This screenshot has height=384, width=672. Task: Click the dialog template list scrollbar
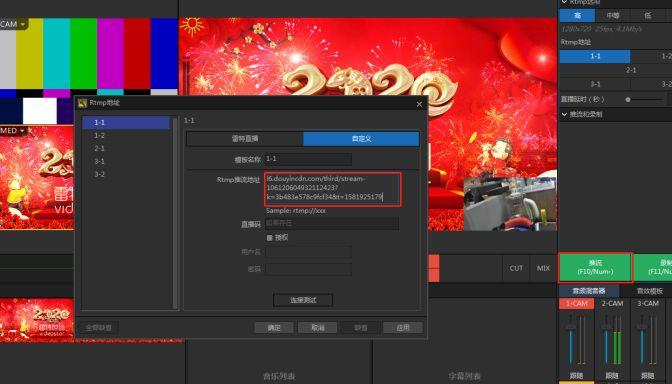click(x=175, y=212)
